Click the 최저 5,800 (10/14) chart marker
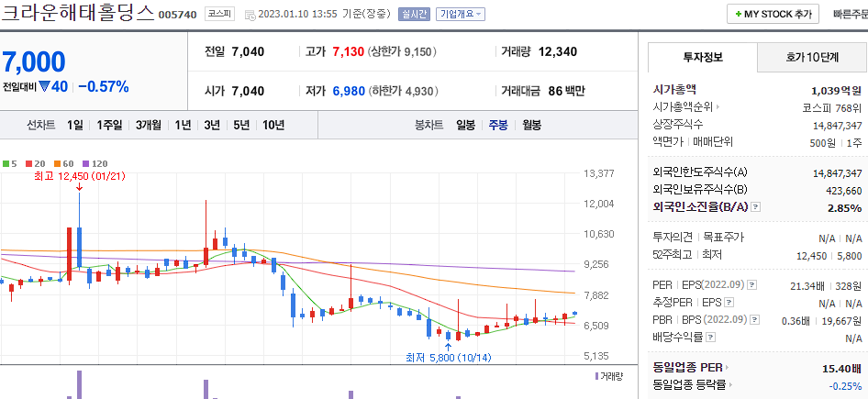The width and height of the screenshot is (868, 399). click(449, 358)
